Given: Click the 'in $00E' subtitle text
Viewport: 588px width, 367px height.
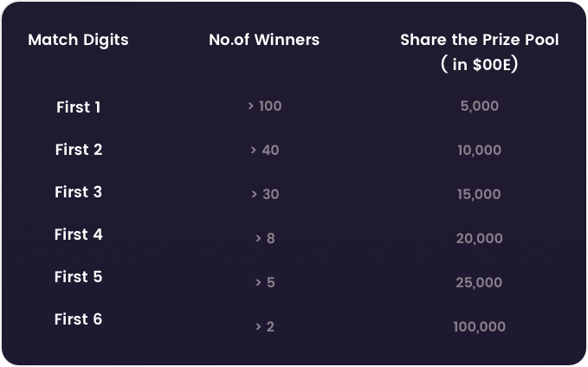Looking at the screenshot, I should (479, 64).
